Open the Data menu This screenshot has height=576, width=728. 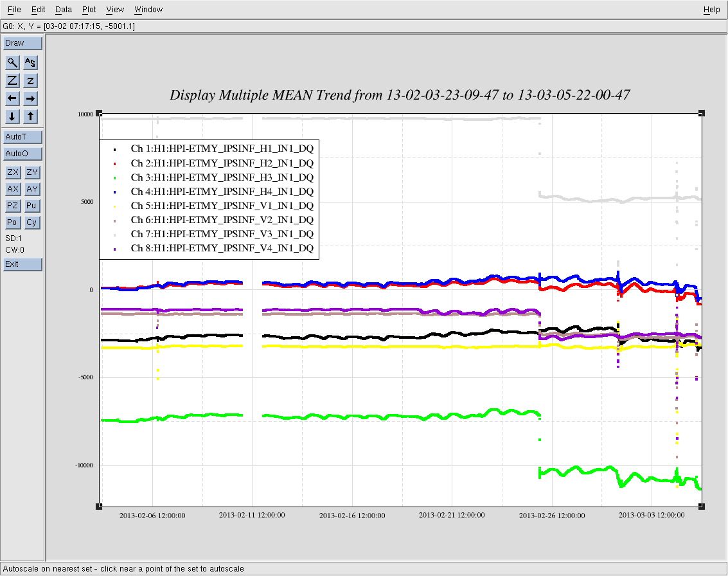tap(63, 9)
